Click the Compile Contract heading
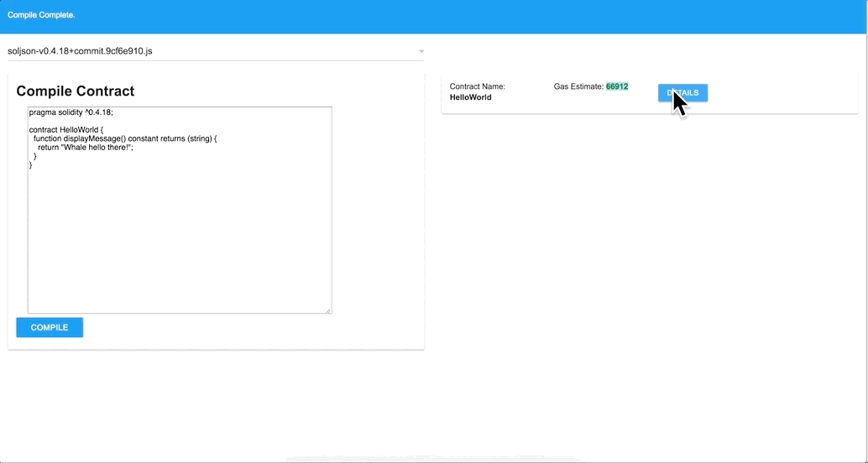The width and height of the screenshot is (868, 463). point(76,91)
